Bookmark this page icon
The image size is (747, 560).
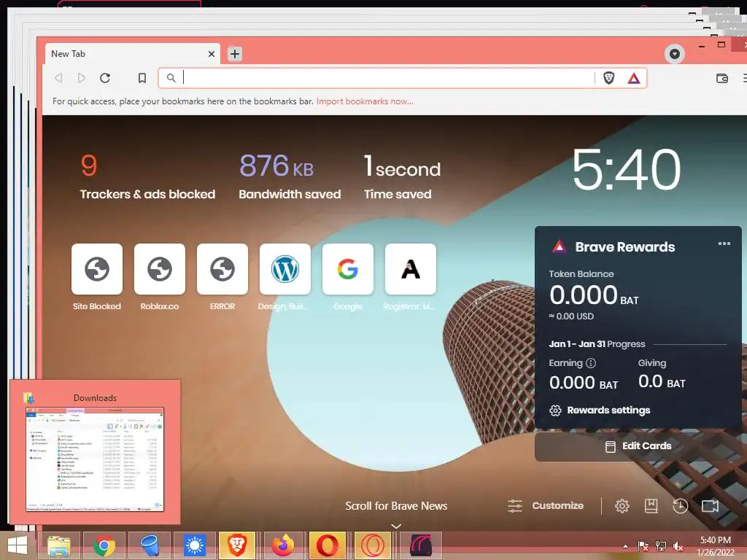coord(142,77)
